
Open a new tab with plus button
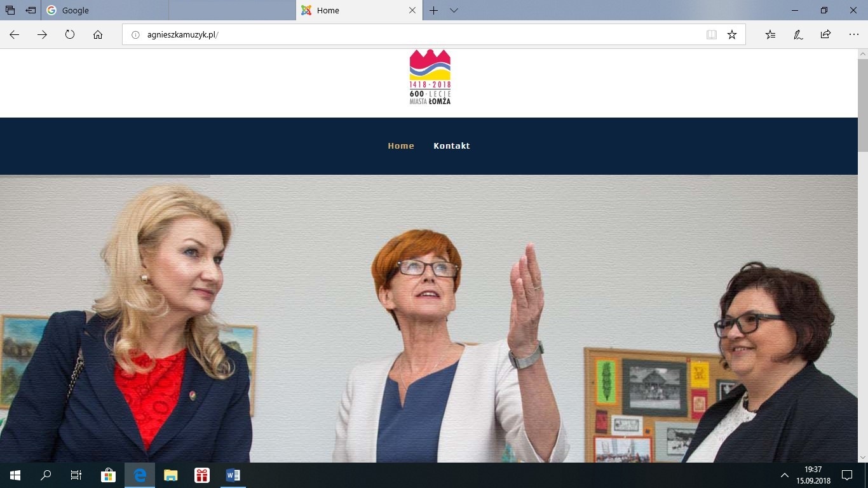[433, 10]
